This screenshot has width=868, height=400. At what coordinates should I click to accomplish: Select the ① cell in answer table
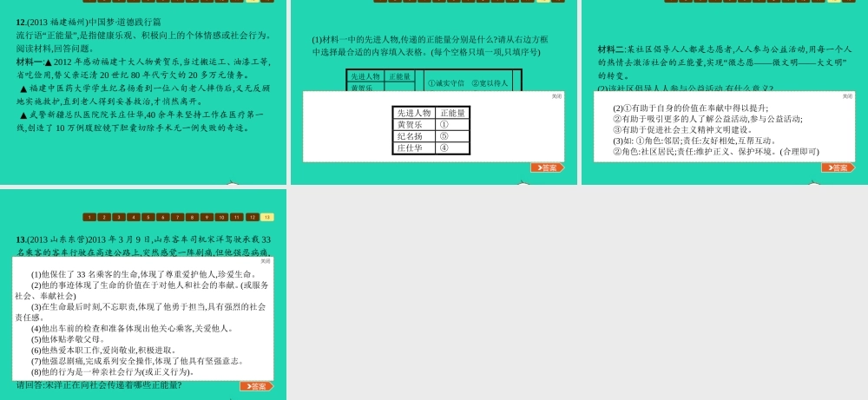point(452,124)
